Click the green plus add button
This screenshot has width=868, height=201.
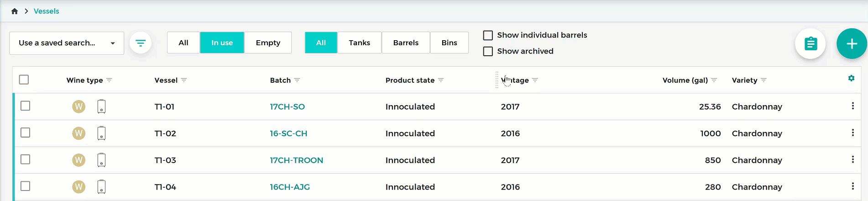click(x=852, y=44)
